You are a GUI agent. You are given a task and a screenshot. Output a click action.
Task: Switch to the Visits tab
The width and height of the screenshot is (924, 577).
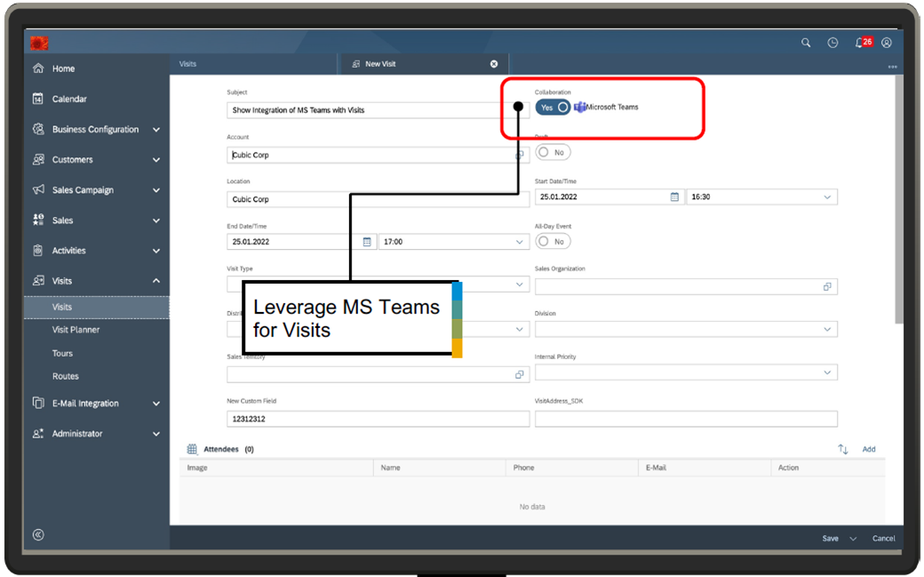point(188,64)
